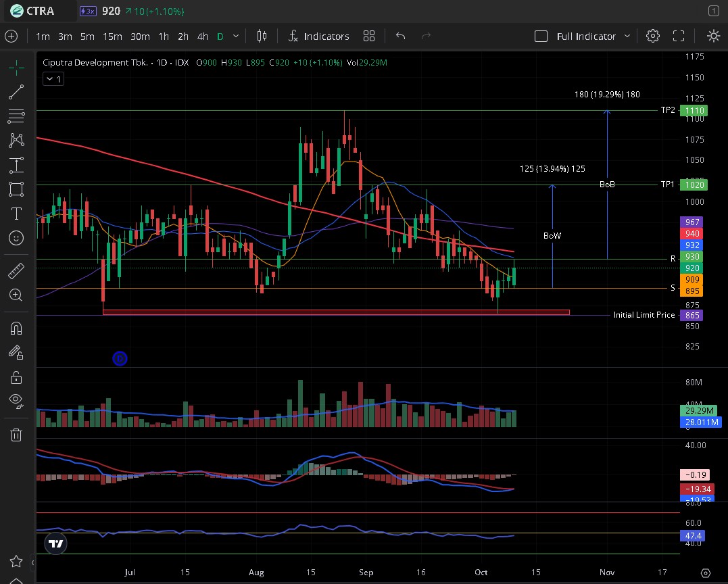Select the trend line drawing tool
Screen dimensions: 728x584
pos(16,91)
